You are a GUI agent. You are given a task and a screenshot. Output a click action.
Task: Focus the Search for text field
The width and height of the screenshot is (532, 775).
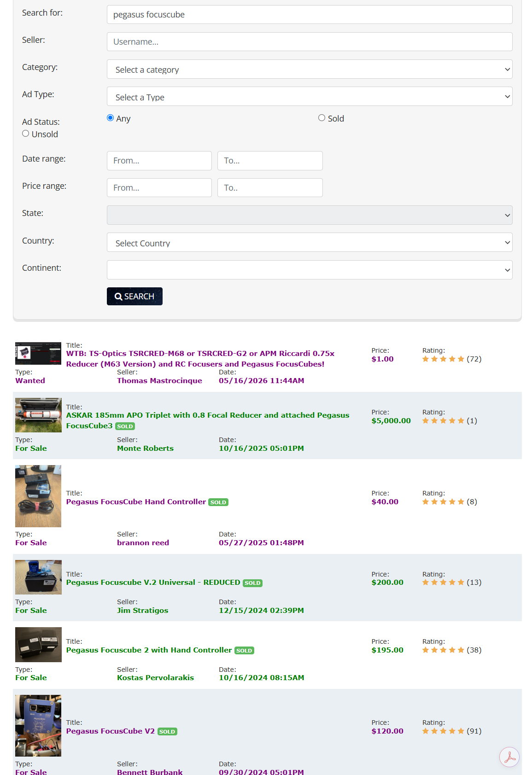310,14
